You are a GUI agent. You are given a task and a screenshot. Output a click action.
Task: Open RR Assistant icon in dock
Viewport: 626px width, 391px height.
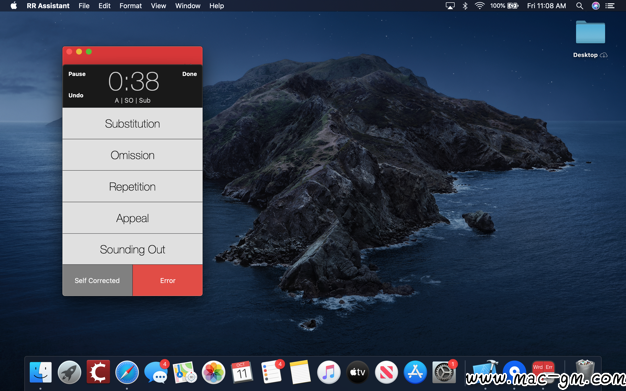coord(543,371)
